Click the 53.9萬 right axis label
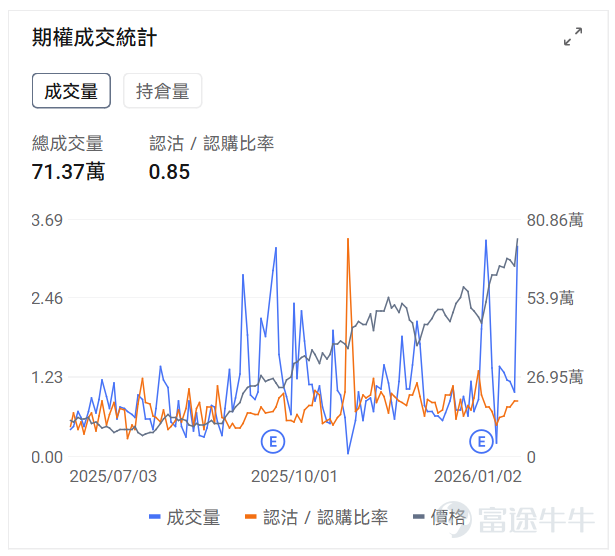 pyautogui.click(x=550, y=298)
